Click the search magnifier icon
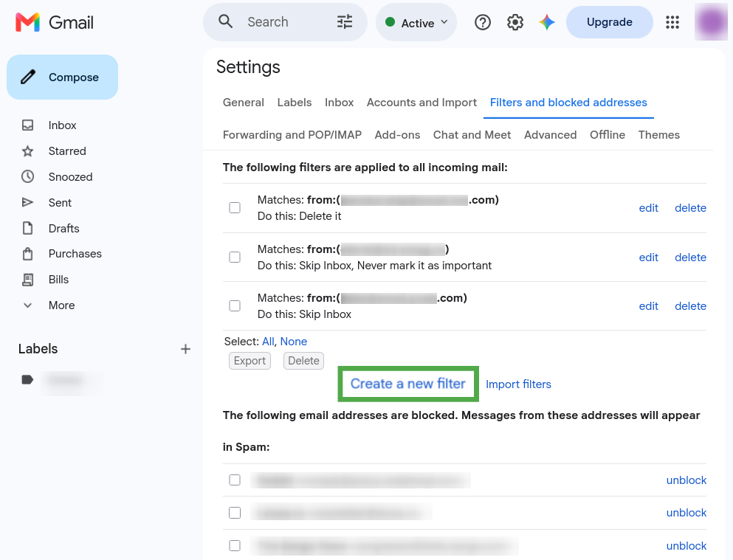 pos(225,21)
